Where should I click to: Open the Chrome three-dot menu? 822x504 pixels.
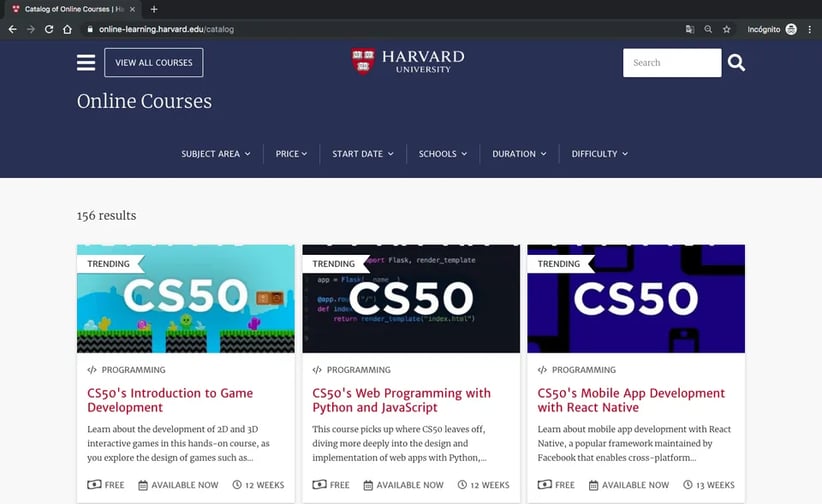point(810,29)
